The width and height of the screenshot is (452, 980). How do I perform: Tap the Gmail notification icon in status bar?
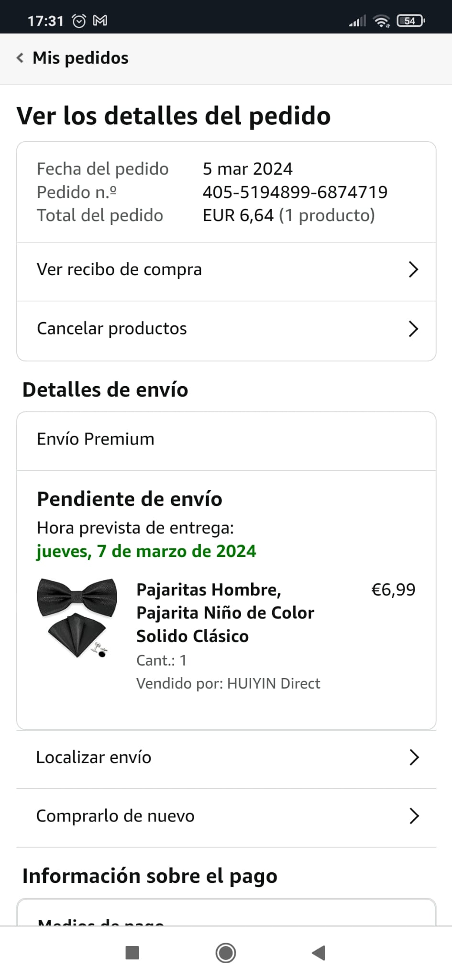(100, 21)
